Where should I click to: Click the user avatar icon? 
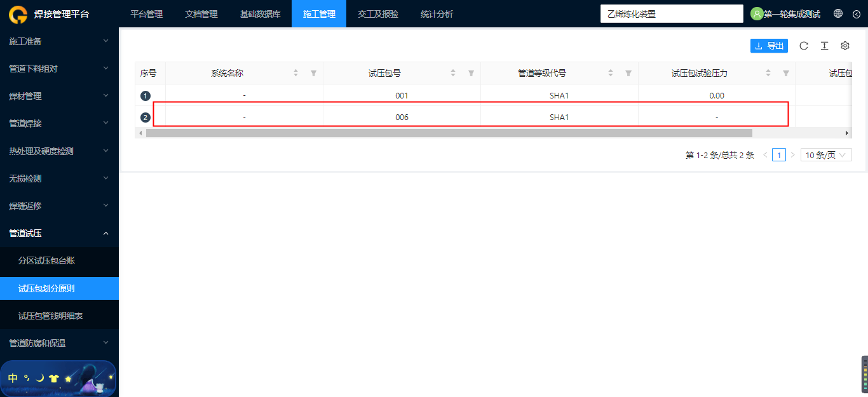click(757, 14)
